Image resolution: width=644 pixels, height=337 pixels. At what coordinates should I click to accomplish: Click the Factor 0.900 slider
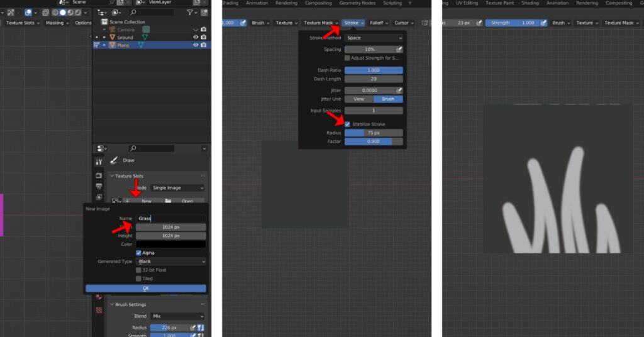374,141
